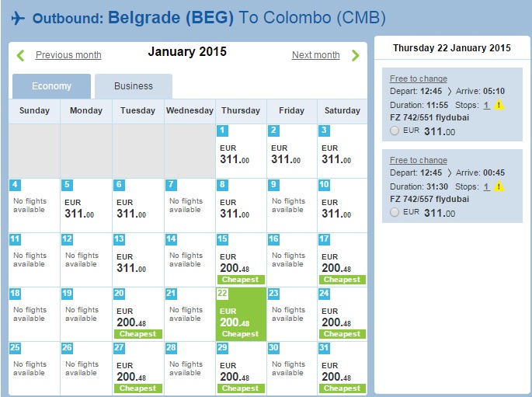Pick Tuesday January 20 cheapest fare
Image resolution: width=532 pixels, height=397 pixels.
(x=138, y=315)
